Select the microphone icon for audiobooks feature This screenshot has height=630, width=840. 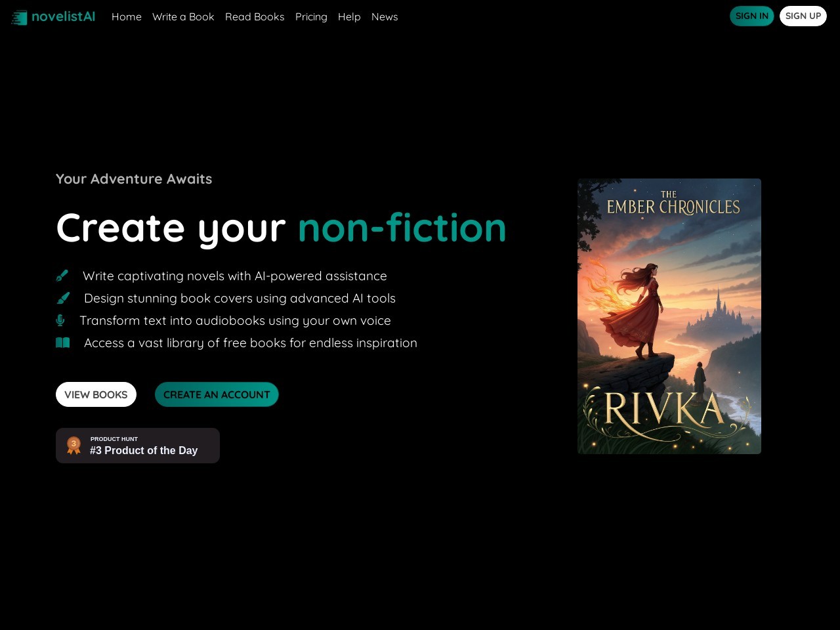[60, 320]
